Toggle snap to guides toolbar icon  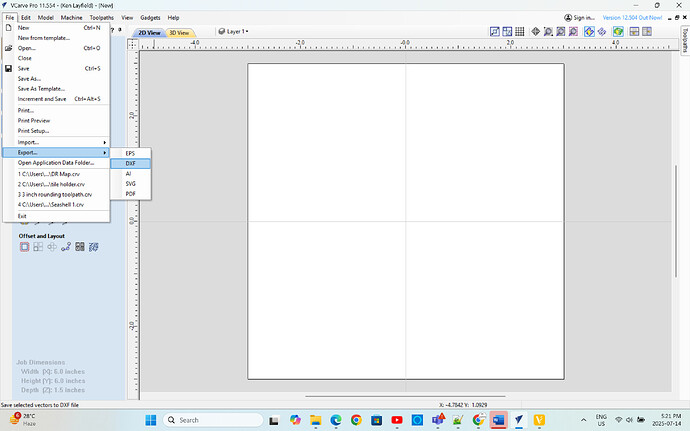pos(495,32)
